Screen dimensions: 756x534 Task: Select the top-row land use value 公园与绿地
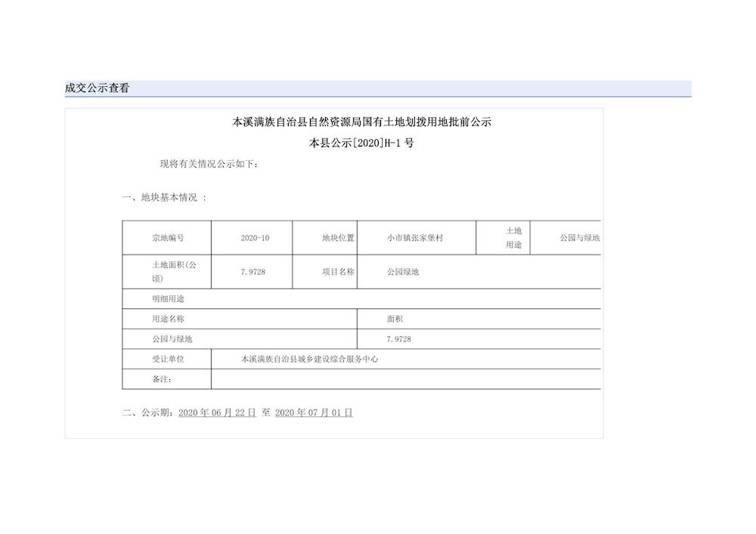pyautogui.click(x=580, y=238)
